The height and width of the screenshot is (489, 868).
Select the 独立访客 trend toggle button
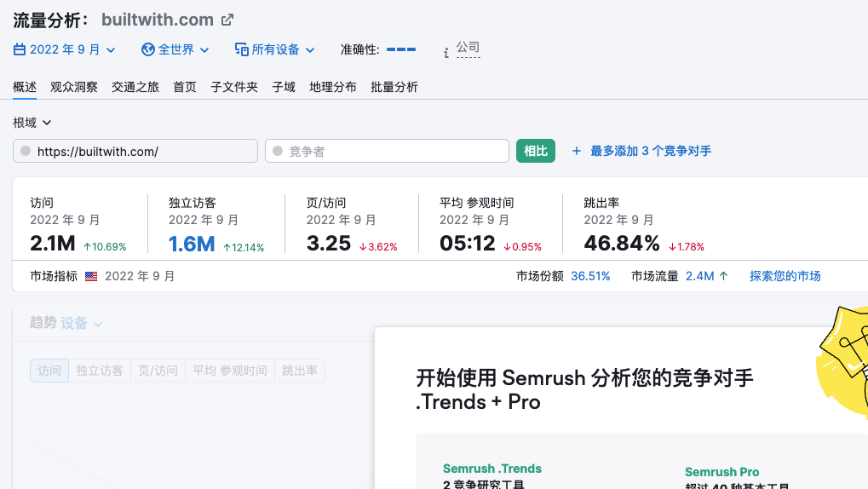point(100,371)
